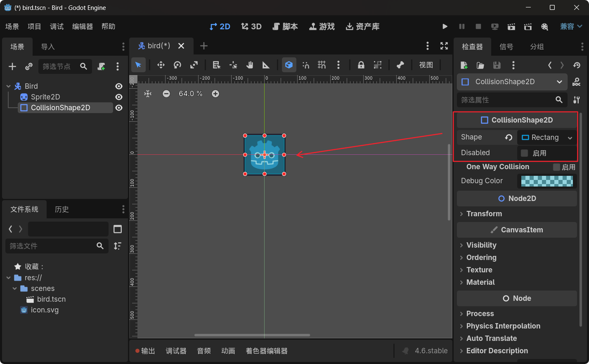Instantiate a child scene with the link icon
This screenshot has height=364, width=589.
click(x=29, y=66)
